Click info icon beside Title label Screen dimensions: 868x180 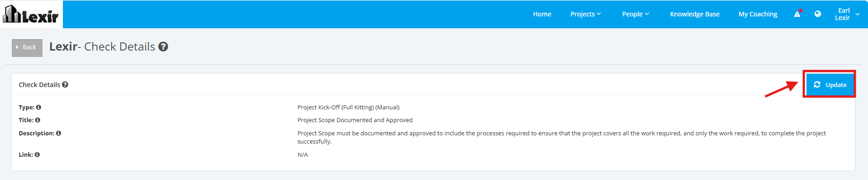[38, 120]
